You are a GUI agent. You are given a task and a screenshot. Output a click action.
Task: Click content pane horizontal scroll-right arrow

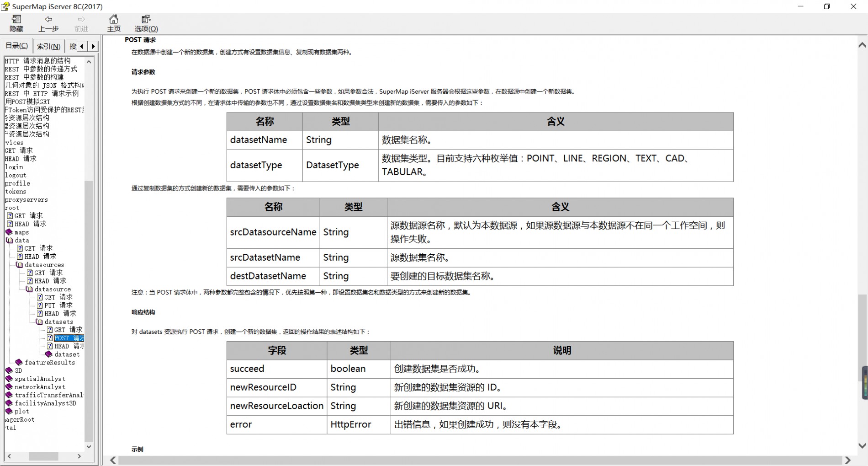pyautogui.click(x=848, y=460)
